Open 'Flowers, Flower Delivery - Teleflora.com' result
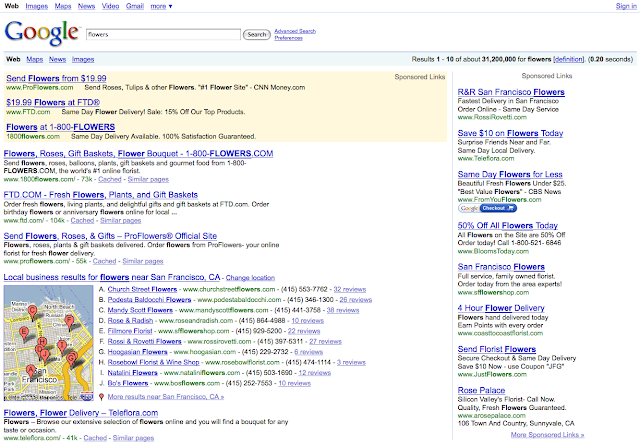Screen dimensions: 640x446 click(81, 413)
